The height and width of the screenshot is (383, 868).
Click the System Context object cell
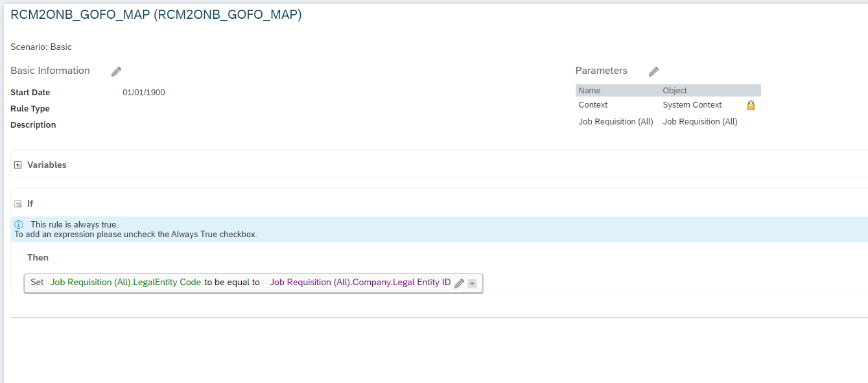(x=692, y=105)
